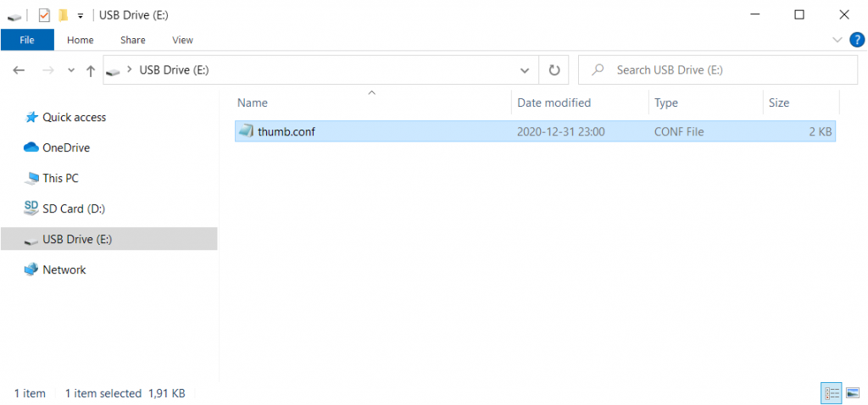The image size is (868, 405).
Task: Open the Share ribbon tab
Action: 133,40
